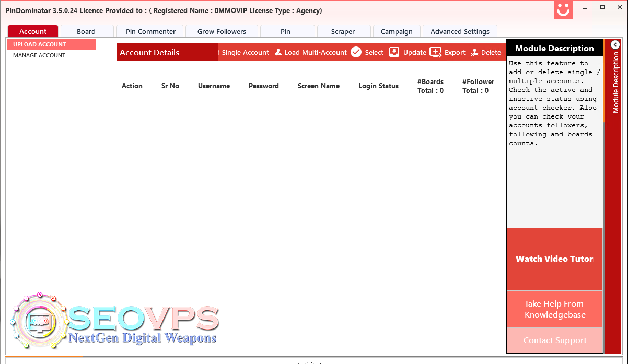Click the Delete person icon
Screen dimensions: 628x364
[x=474, y=52]
